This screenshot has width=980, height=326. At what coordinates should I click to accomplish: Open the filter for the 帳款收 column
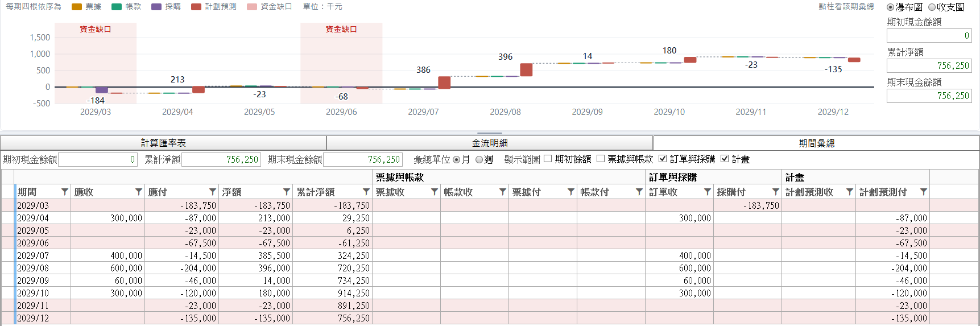(x=502, y=192)
